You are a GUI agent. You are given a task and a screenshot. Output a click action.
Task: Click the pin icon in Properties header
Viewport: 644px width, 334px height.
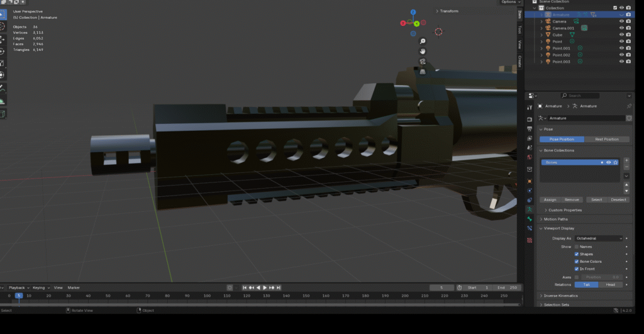[x=629, y=106]
